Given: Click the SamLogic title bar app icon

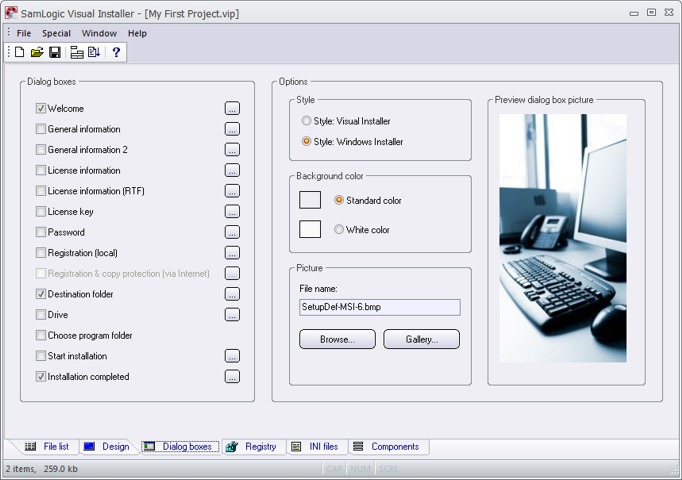Looking at the screenshot, I should pos(11,13).
